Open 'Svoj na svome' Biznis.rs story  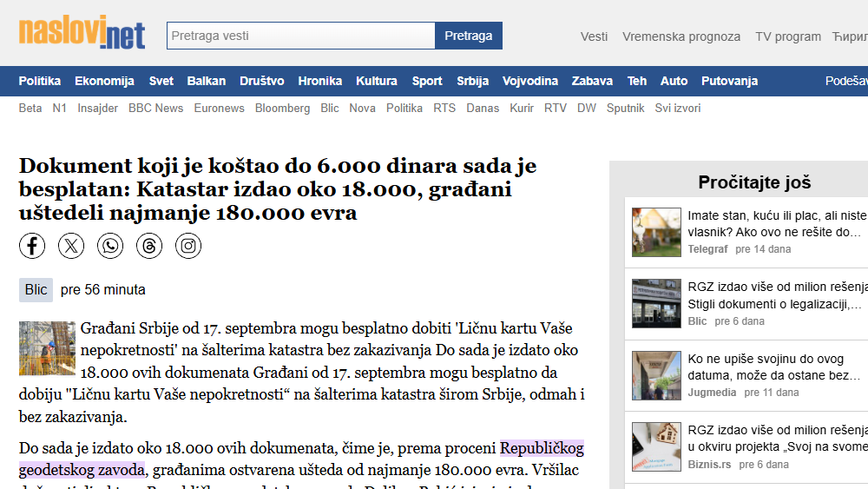[x=777, y=439]
